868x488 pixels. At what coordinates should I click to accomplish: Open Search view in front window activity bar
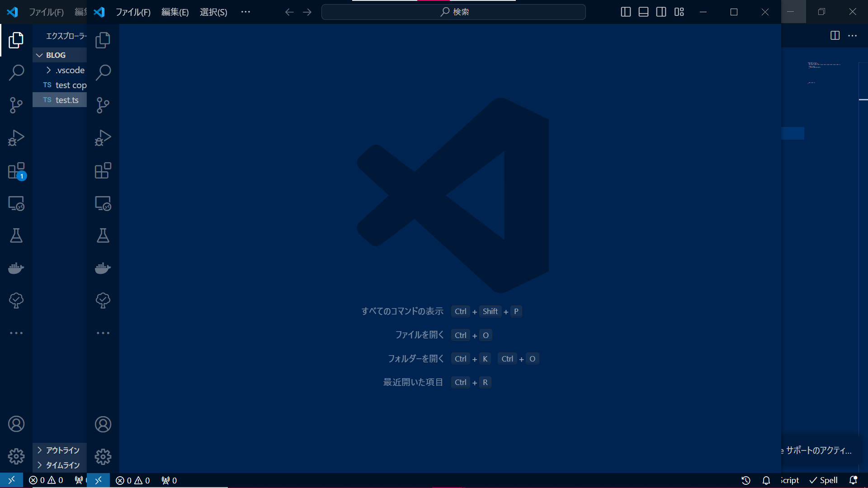pos(103,72)
